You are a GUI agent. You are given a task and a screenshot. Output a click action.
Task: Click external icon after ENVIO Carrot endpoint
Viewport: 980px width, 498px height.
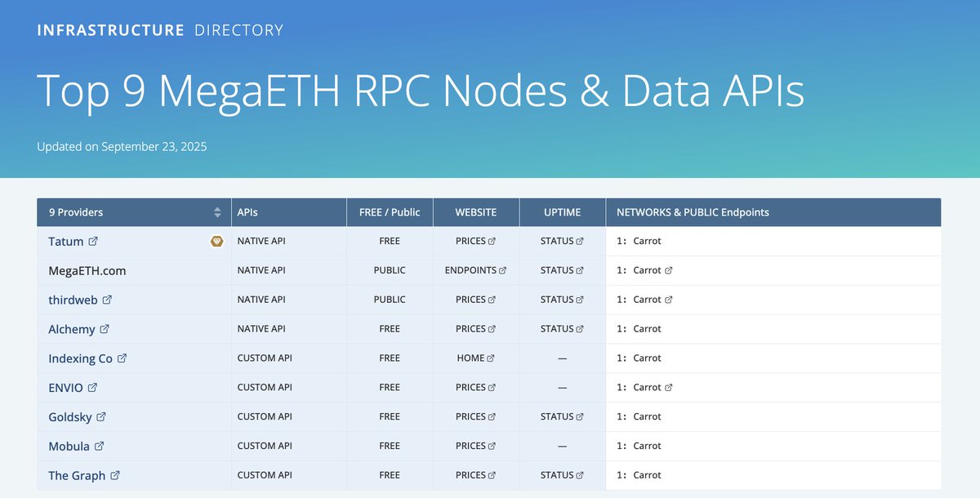tap(669, 388)
